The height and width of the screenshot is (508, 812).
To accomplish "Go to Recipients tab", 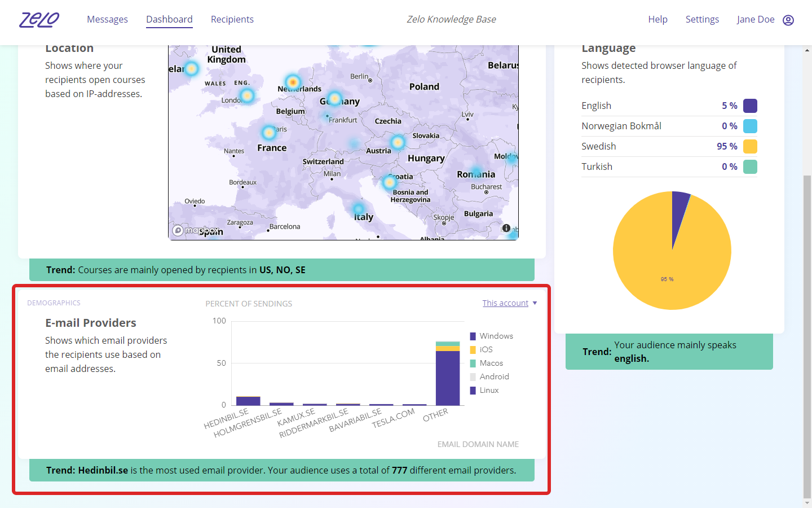I will 232,19.
